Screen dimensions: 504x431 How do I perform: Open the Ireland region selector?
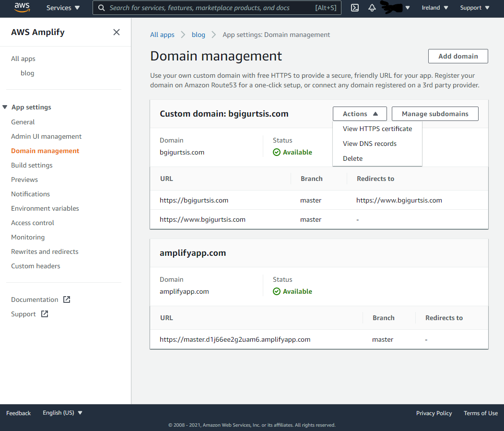435,8
